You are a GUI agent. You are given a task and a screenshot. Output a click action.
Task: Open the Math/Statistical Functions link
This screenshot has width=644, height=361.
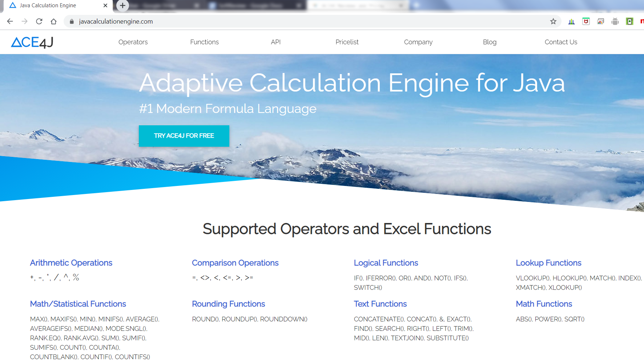(x=78, y=304)
